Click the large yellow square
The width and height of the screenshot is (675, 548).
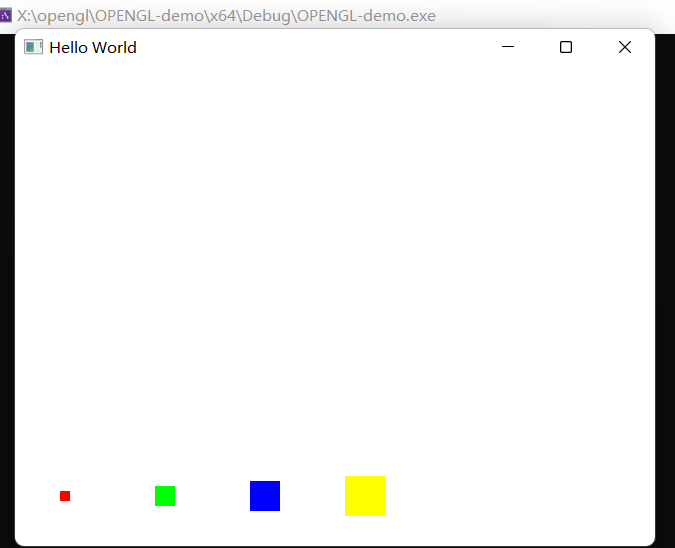point(365,496)
